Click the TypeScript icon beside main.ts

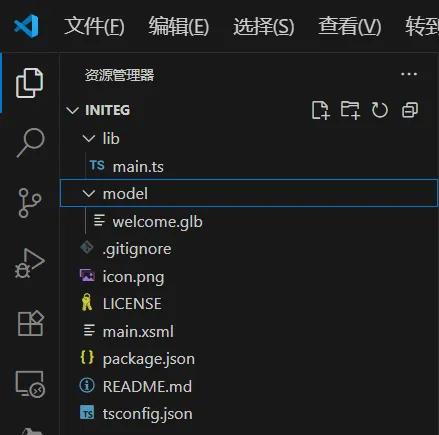[97, 165]
